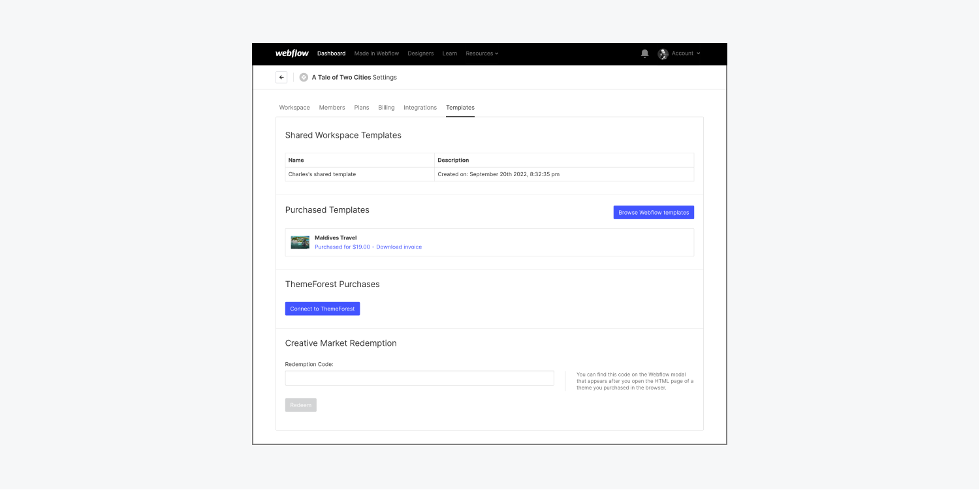The image size is (980, 490).
Task: Open the Learn nav link
Action: click(450, 54)
